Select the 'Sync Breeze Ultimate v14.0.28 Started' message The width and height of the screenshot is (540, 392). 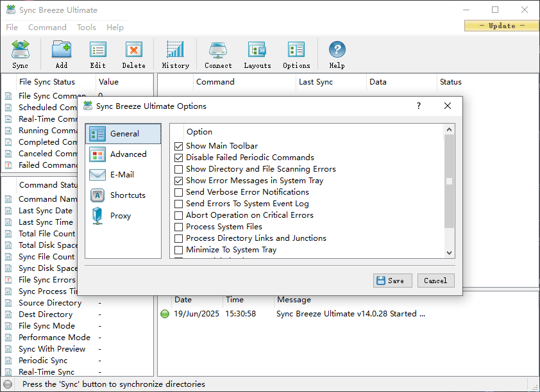tap(351, 314)
